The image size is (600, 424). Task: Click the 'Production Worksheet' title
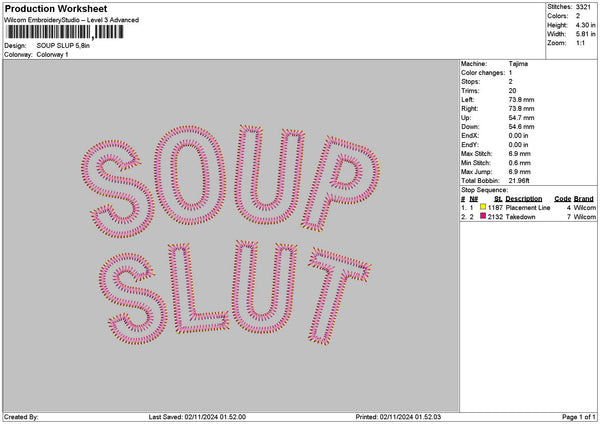pyautogui.click(x=56, y=8)
